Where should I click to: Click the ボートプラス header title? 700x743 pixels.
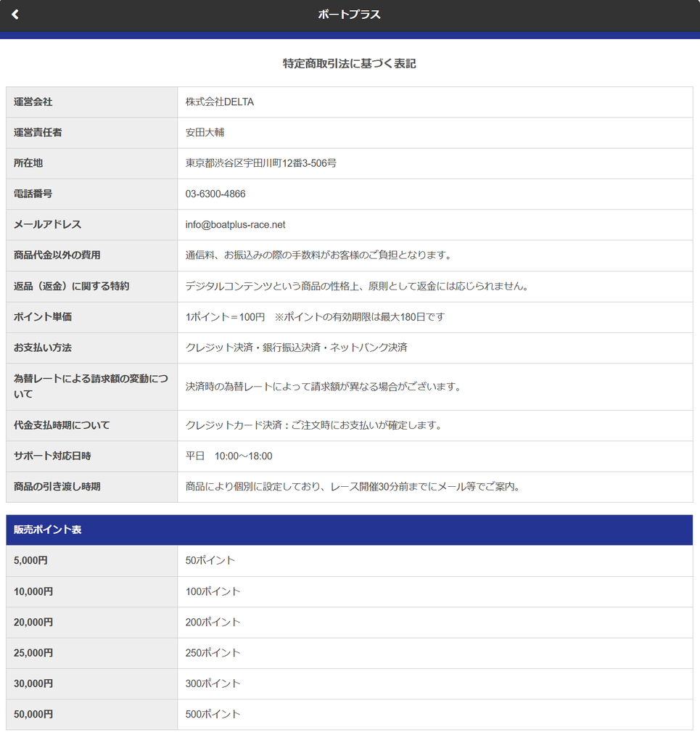[349, 15]
